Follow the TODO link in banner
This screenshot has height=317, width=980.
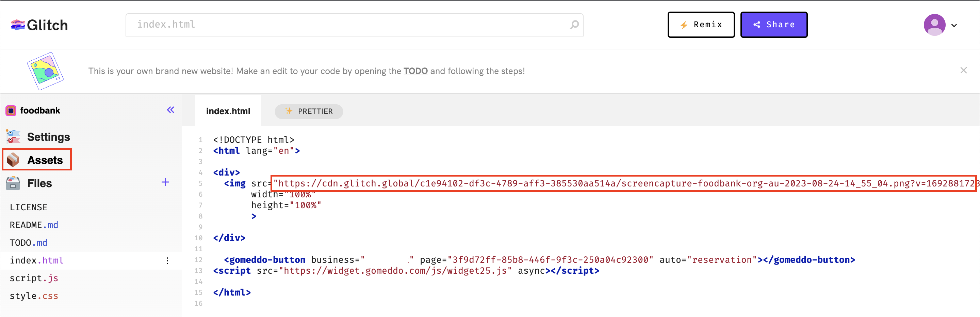(x=415, y=71)
